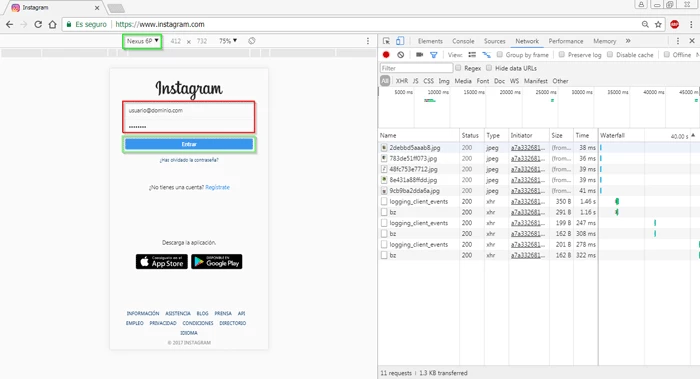700x379 pixels.
Task: Open the PRIVACIDAD footer link
Action: pos(163,323)
